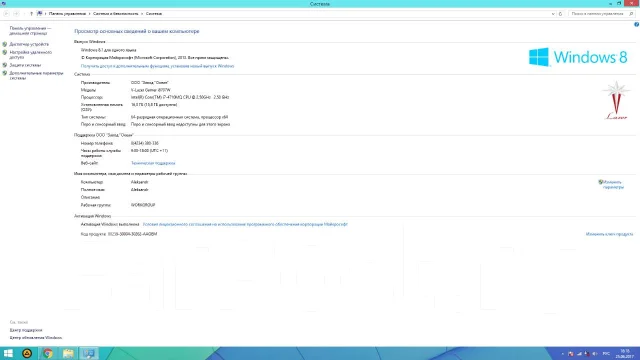
Task: Open 'Защита системы' link
Action: point(25,65)
